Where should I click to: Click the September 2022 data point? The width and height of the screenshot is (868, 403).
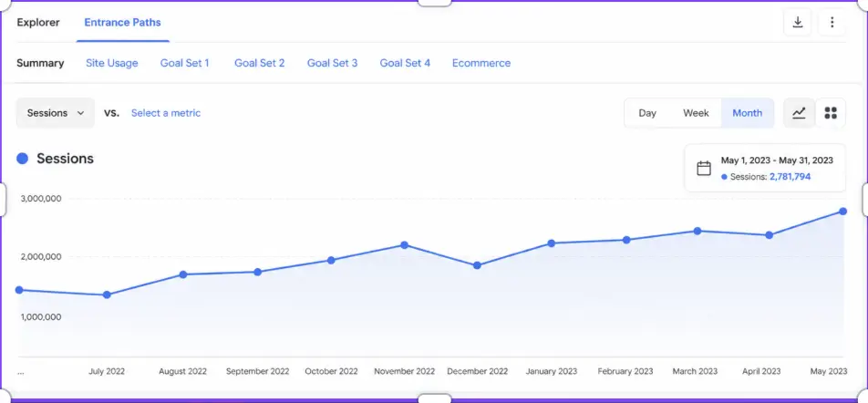coord(257,272)
